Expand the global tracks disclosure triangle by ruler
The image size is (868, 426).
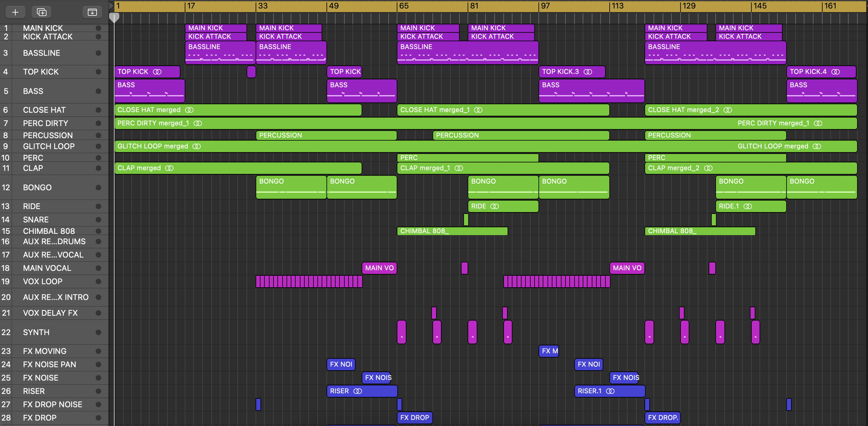coord(111,5)
